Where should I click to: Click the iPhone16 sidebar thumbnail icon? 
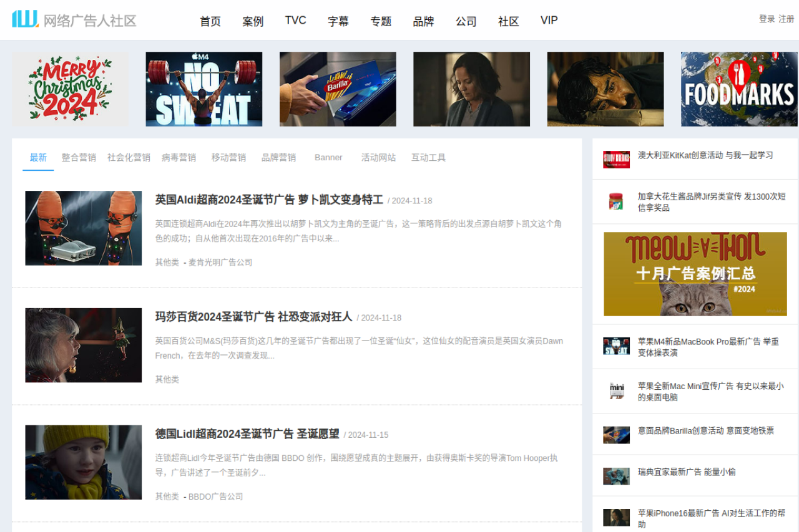(616, 518)
